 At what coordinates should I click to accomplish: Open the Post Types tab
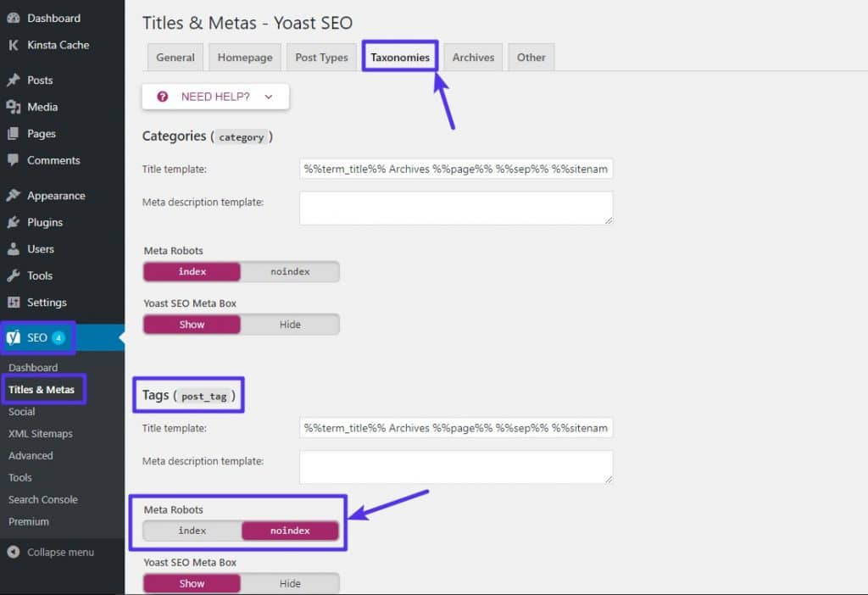click(x=321, y=57)
